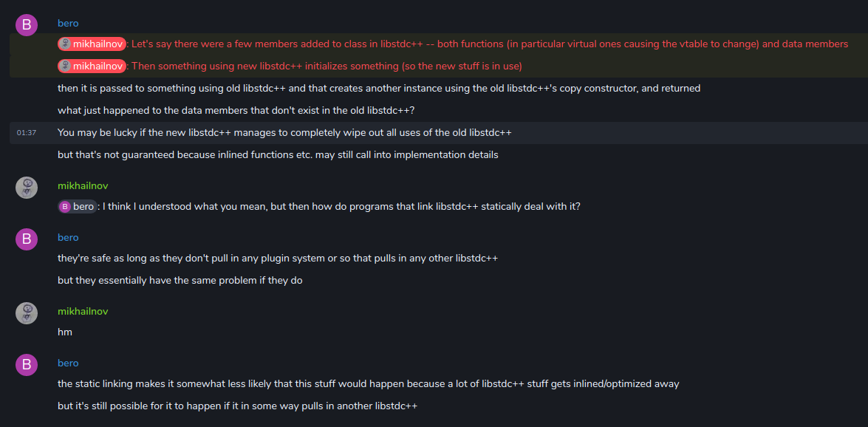Click mikhailnov's username above "I think I understood" reply

pyautogui.click(x=83, y=186)
